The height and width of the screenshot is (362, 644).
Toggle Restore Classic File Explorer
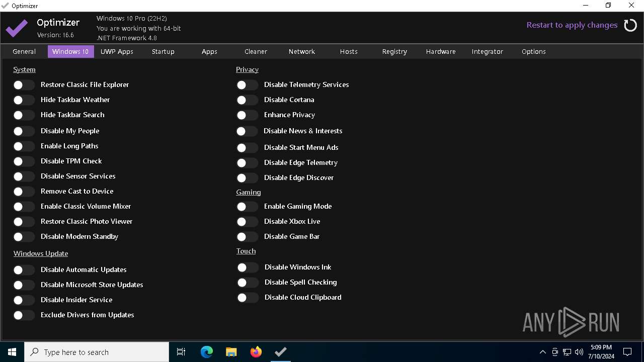[24, 85]
